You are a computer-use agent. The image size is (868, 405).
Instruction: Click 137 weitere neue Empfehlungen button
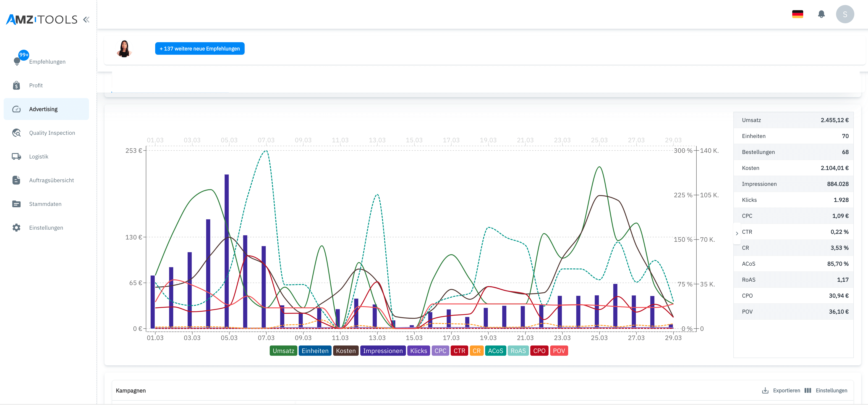click(199, 49)
